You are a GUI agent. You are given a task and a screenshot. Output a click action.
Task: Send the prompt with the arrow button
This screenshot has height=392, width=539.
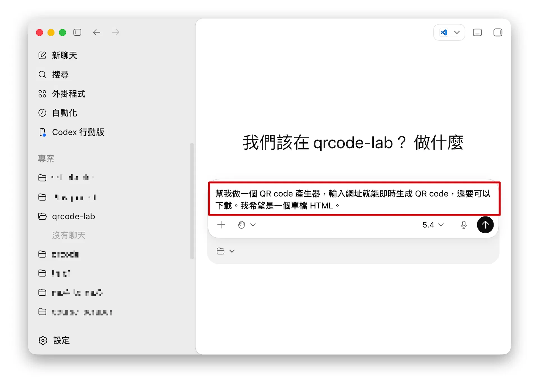[x=485, y=225]
